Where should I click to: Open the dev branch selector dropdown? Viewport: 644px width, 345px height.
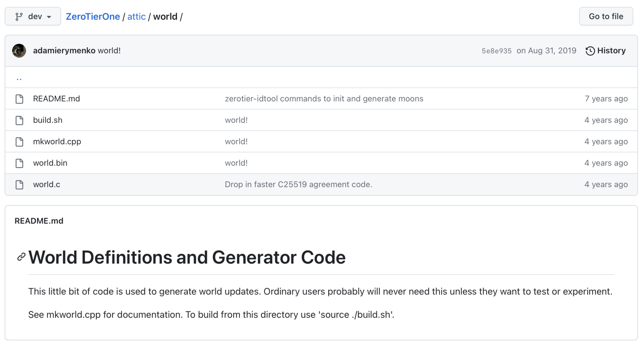pyautogui.click(x=33, y=16)
